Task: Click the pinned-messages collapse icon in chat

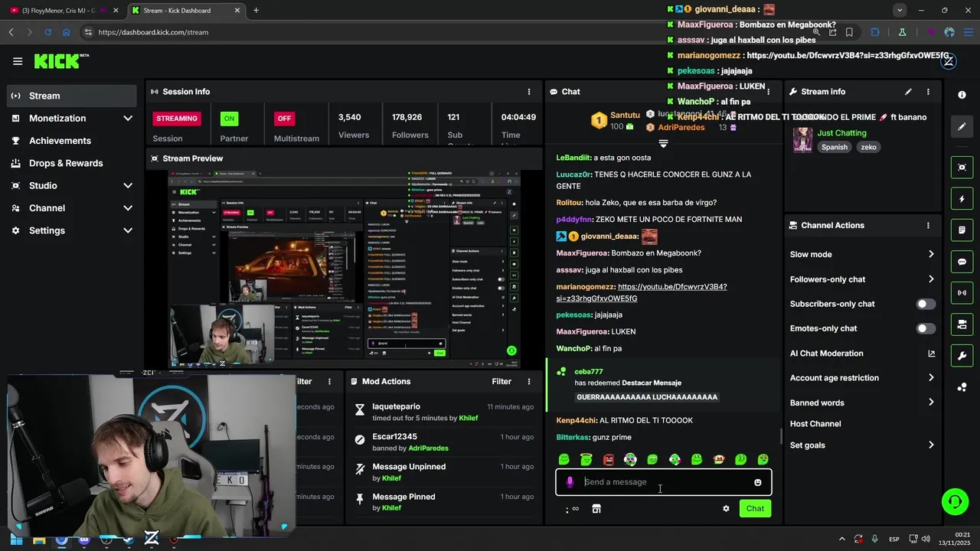Action: click(663, 143)
